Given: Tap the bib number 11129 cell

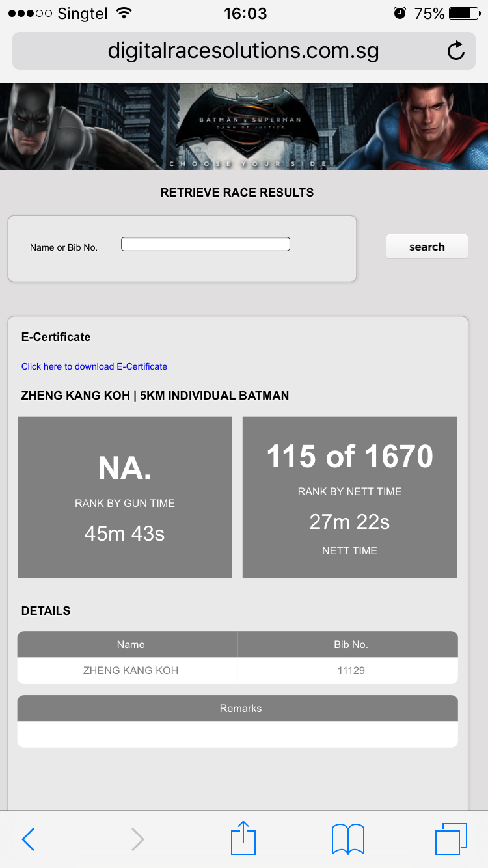Looking at the screenshot, I should 351,670.
